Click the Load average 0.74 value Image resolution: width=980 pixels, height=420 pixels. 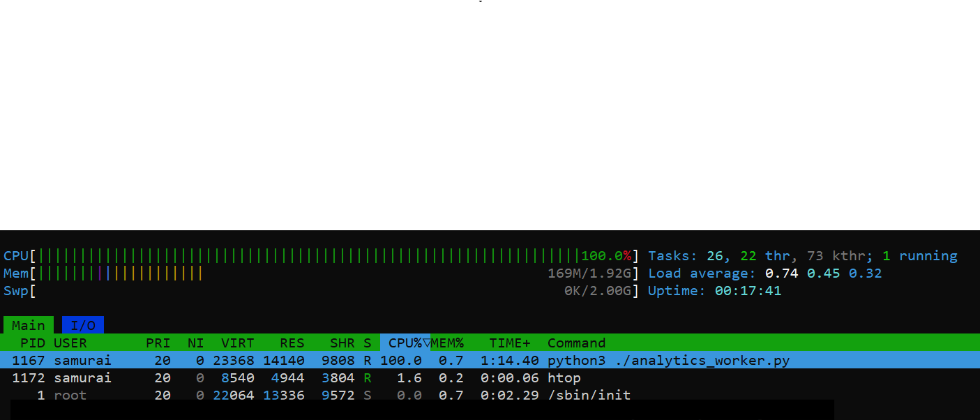click(782, 273)
